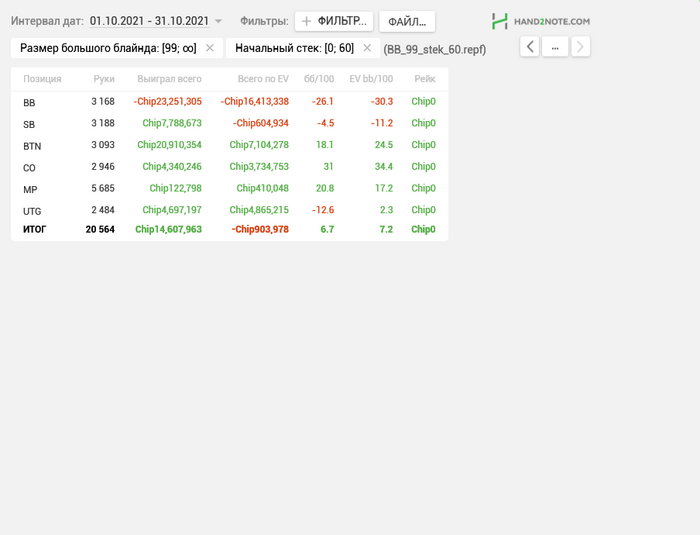Click the Chip7,788,673 won value
Screen dimensions: 700x535
[x=172, y=123]
